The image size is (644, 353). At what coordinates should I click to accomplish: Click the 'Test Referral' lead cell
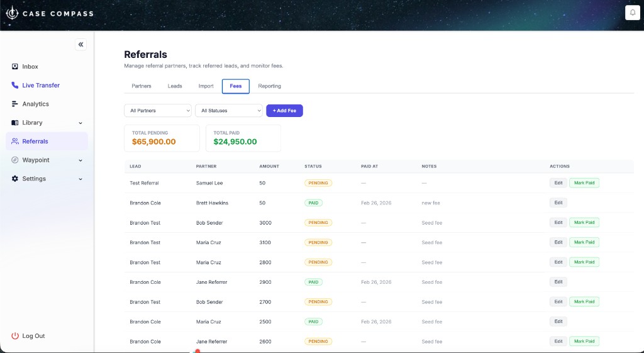pos(144,183)
